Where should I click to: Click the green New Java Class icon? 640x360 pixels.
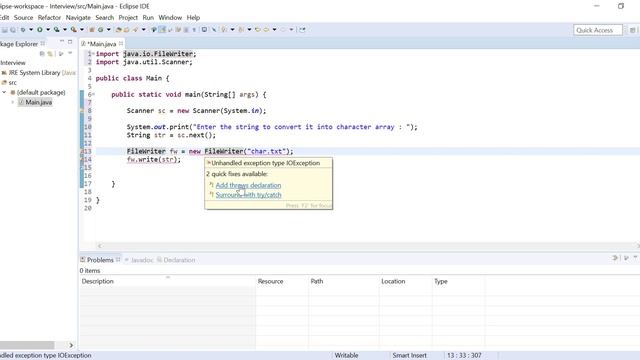pos(100,29)
